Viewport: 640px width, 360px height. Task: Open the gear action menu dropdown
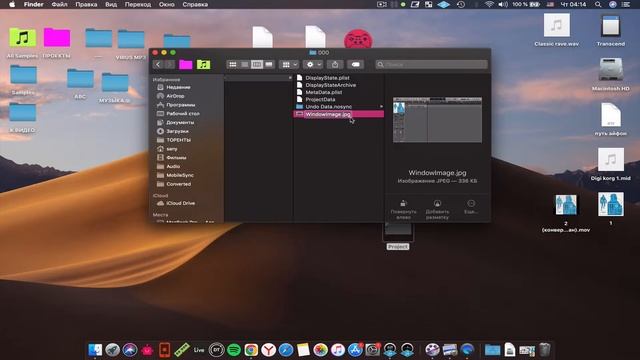313,64
